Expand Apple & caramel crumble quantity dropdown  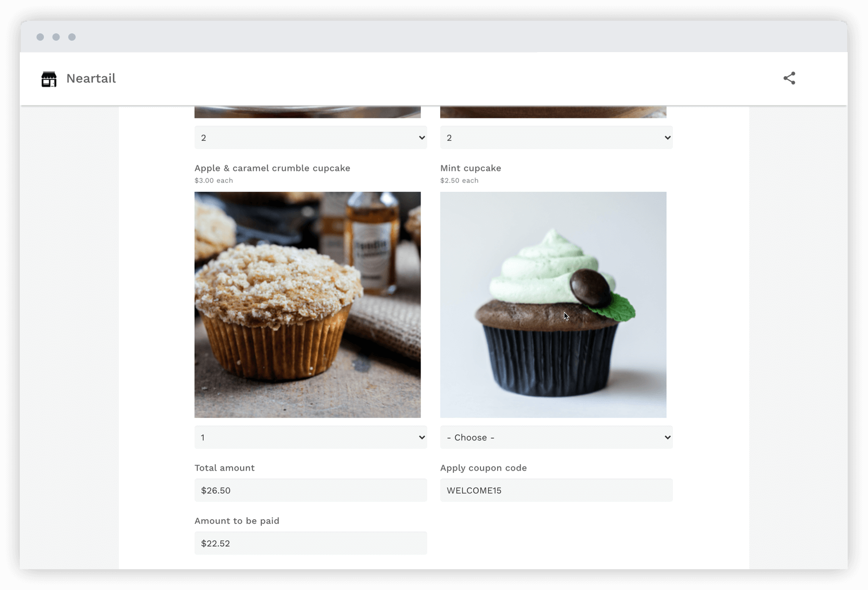click(310, 437)
